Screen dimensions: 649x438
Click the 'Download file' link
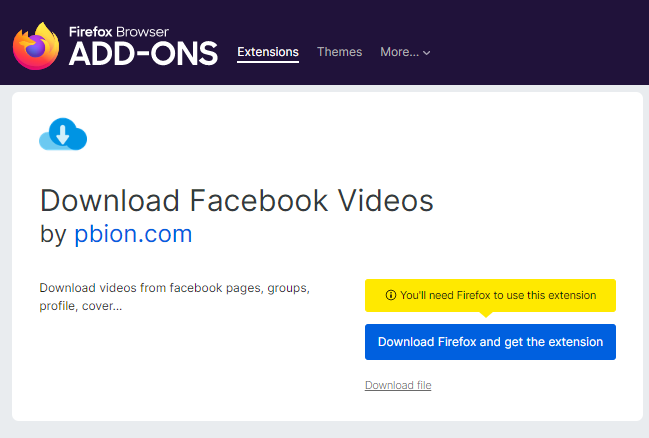[x=398, y=385]
